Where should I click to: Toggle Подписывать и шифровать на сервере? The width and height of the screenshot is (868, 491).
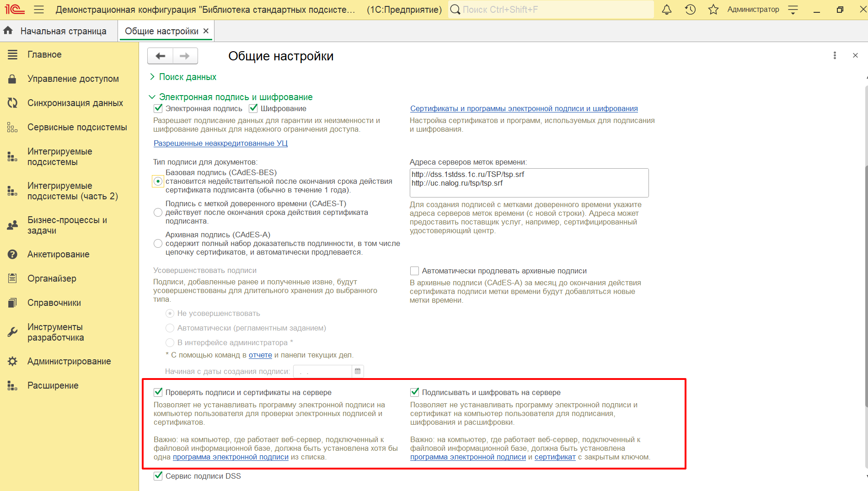414,392
